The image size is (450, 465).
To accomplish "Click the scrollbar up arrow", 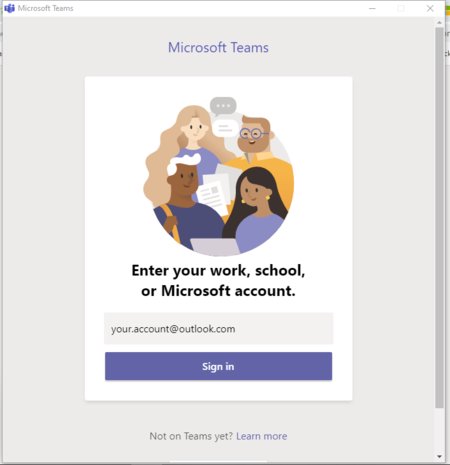I will (x=439, y=23).
